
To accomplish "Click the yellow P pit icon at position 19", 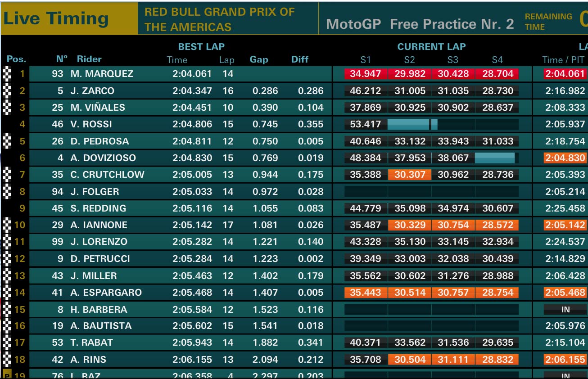I will click(x=7, y=374).
